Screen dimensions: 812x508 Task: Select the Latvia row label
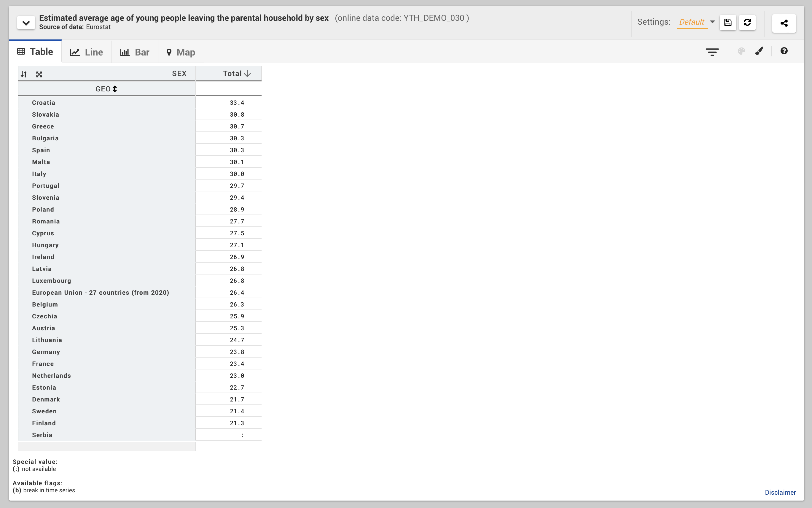pyautogui.click(x=42, y=269)
